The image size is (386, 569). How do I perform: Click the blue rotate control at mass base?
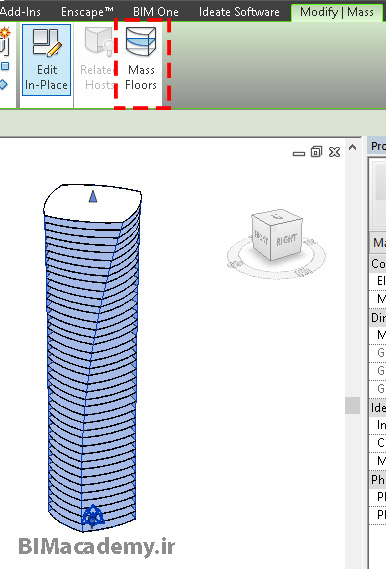93,516
